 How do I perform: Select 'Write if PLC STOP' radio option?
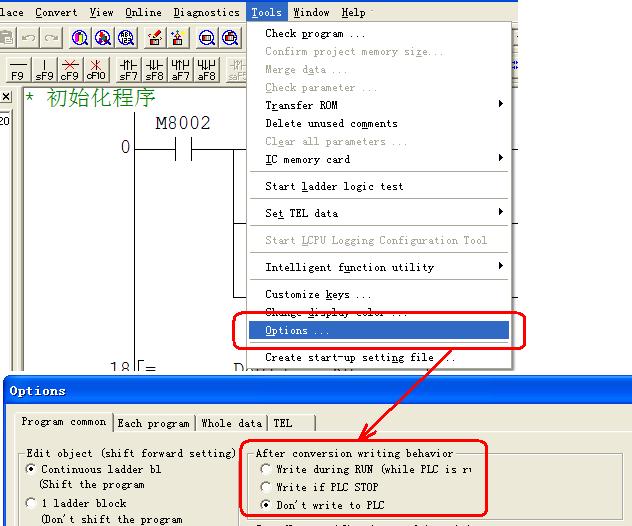(x=266, y=487)
